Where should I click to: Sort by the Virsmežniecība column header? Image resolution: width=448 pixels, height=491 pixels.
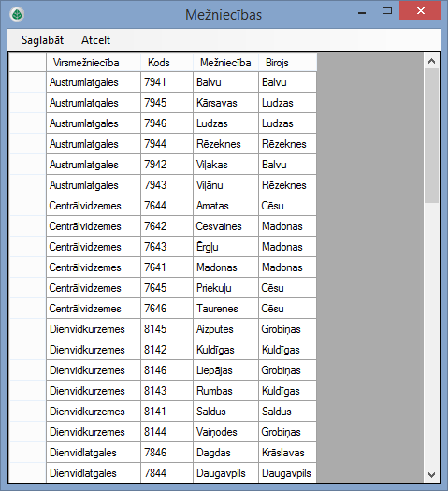tap(94, 63)
